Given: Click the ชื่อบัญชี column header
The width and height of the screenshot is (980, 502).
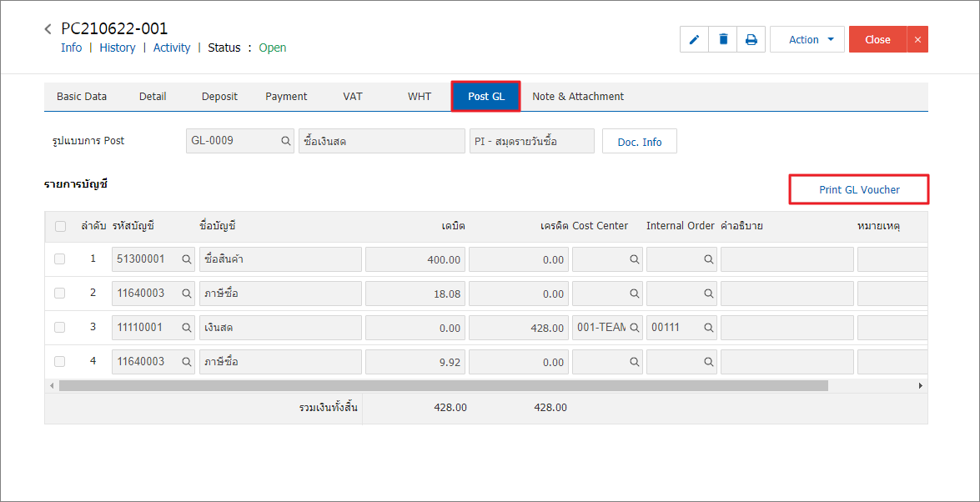Looking at the screenshot, I should coord(218,226).
